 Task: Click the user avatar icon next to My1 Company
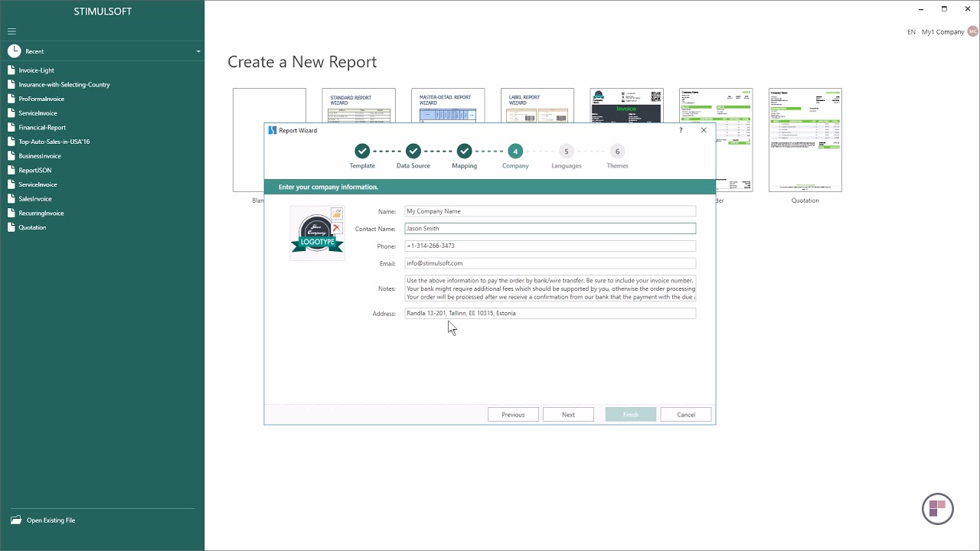click(x=972, y=31)
